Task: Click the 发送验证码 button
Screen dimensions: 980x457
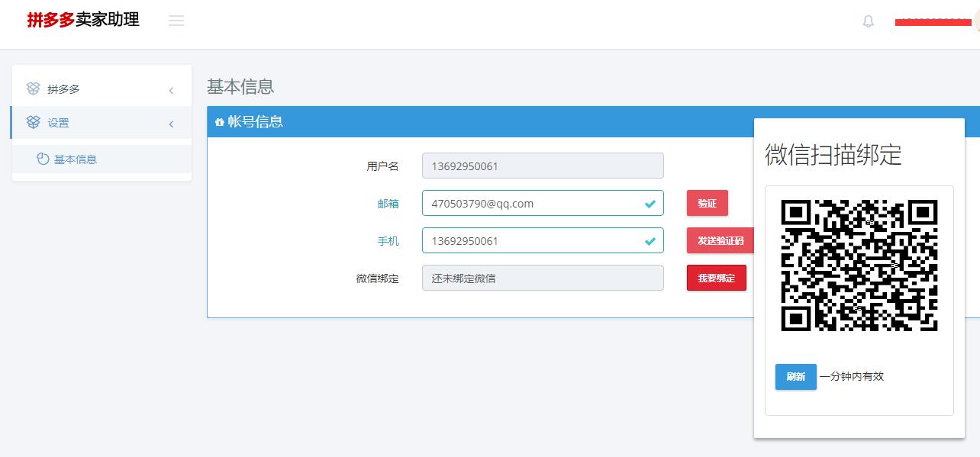Action: click(720, 240)
